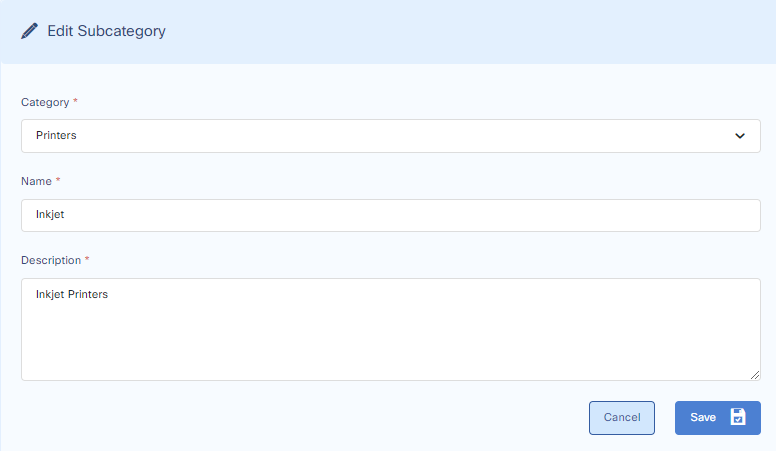Click the 'Inkjet Printers' description text
The width and height of the screenshot is (776, 451).
pyautogui.click(x=72, y=295)
